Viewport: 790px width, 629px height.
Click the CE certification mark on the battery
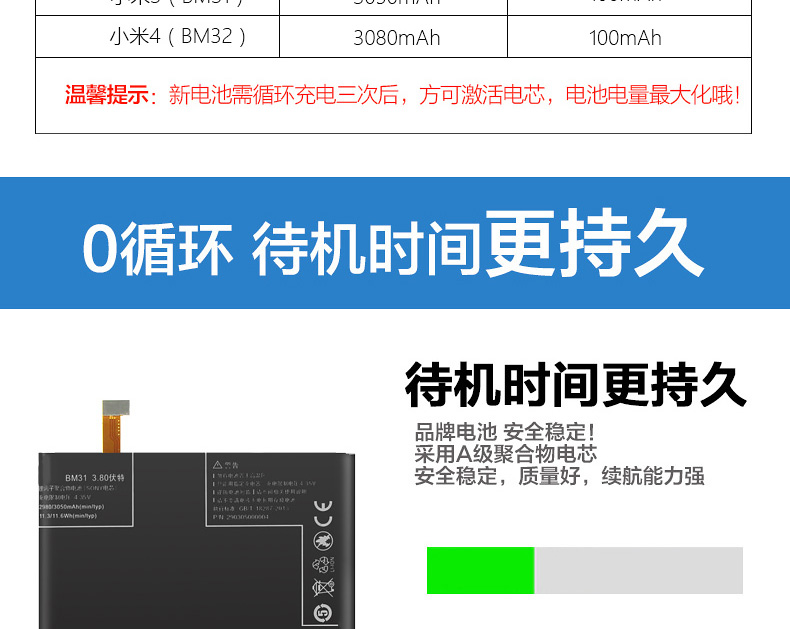tap(323, 513)
